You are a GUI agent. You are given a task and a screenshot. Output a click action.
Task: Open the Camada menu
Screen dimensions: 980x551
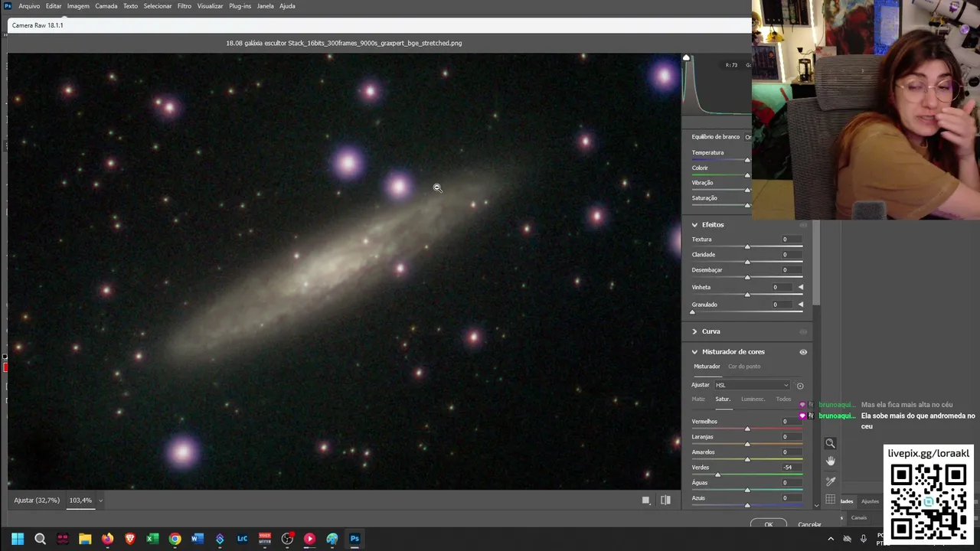pyautogui.click(x=106, y=6)
